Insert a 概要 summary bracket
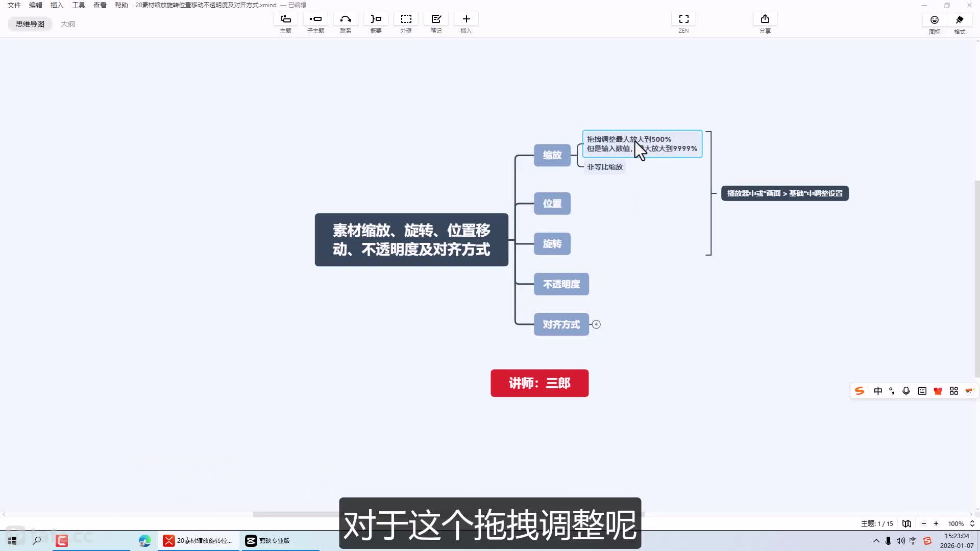980x551 pixels. tap(376, 19)
